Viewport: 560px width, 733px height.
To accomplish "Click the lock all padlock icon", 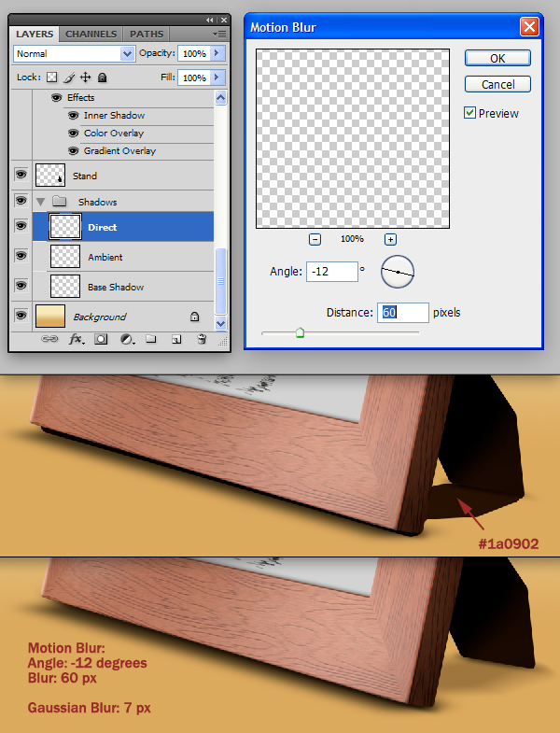I will coord(103,78).
